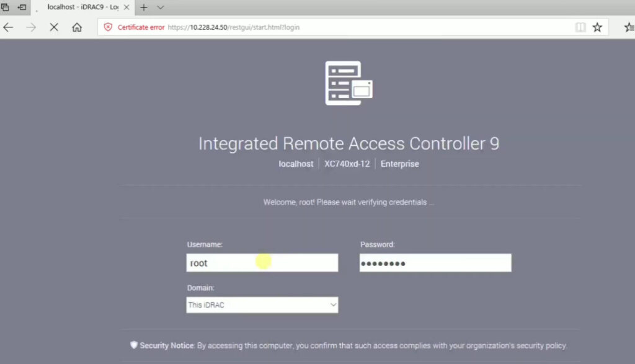The image size is (635, 364).
Task: Click the Security Notice text
Action: point(353,345)
